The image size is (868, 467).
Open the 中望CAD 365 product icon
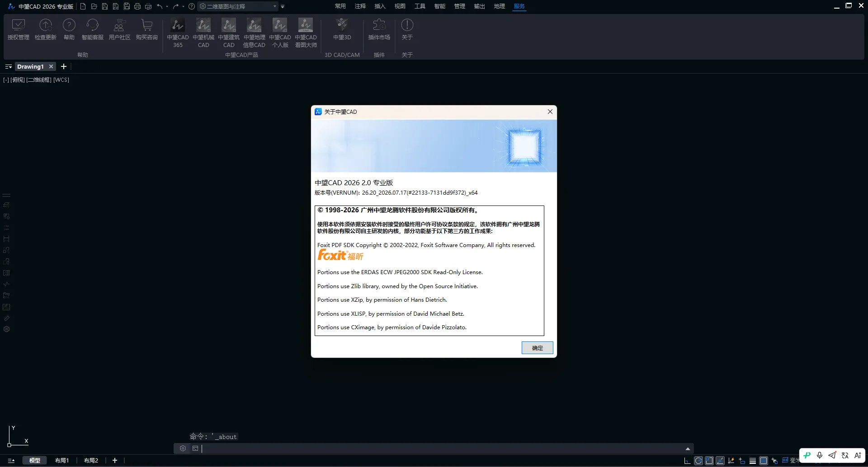[178, 33]
